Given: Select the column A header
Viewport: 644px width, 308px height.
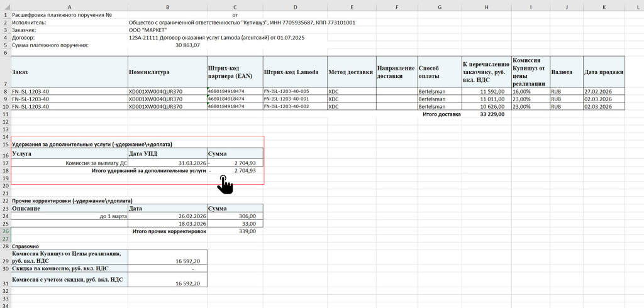Looking at the screenshot, I should pos(69,7).
